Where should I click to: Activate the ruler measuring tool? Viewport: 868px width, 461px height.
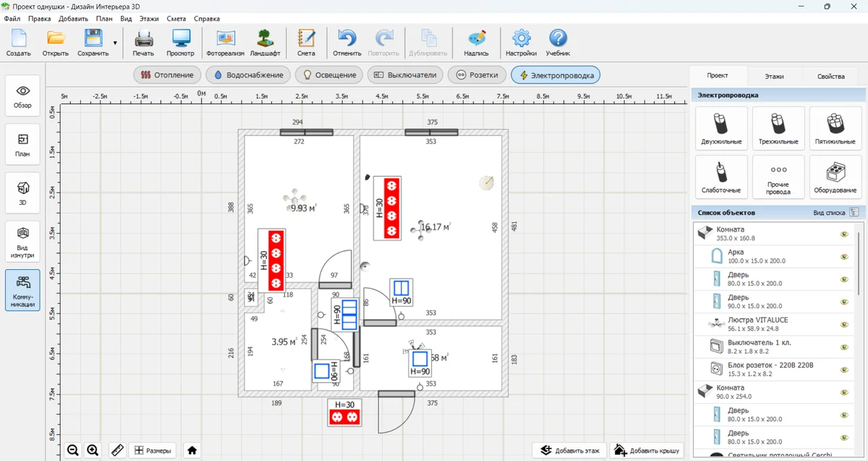point(116,450)
